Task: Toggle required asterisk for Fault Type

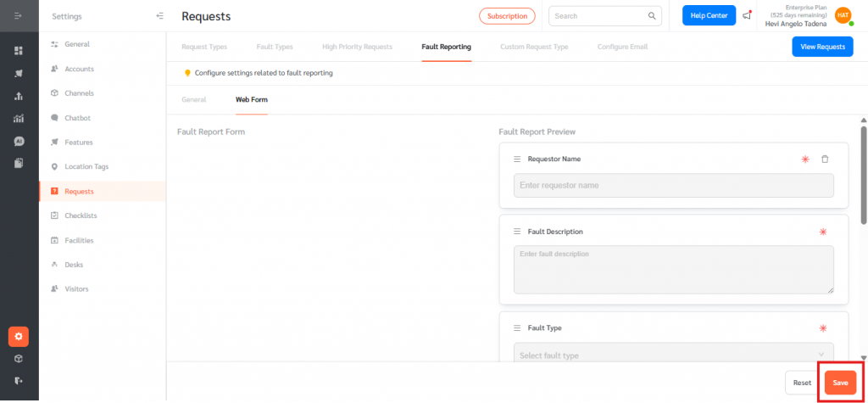Action: coord(821,328)
